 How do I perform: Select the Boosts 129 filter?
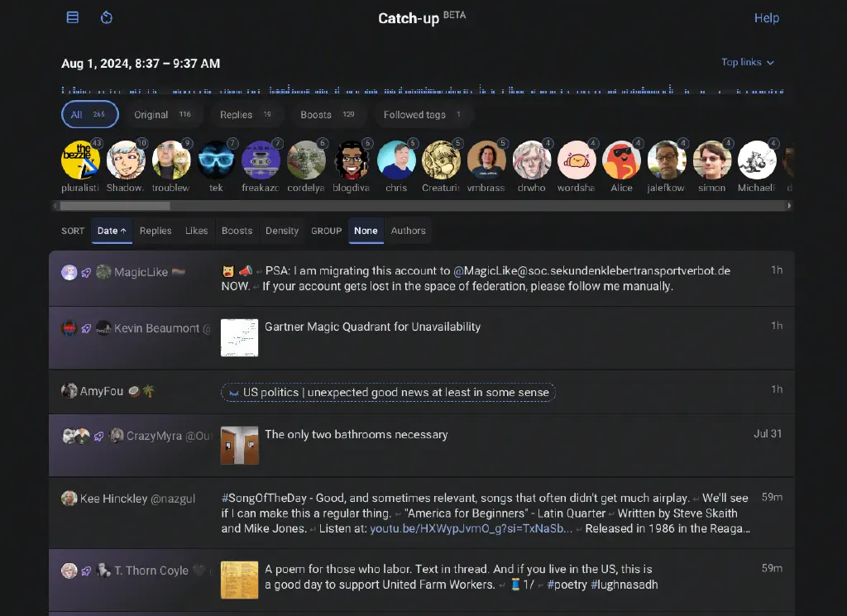(328, 114)
